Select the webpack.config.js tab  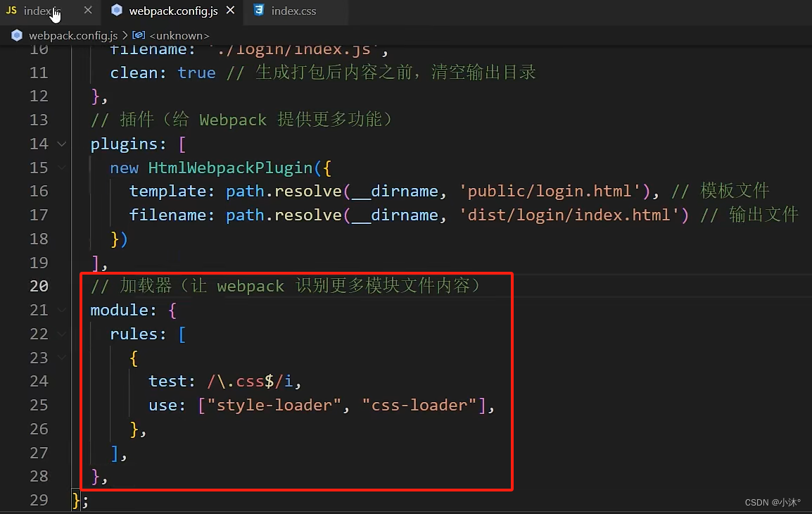pyautogui.click(x=169, y=11)
